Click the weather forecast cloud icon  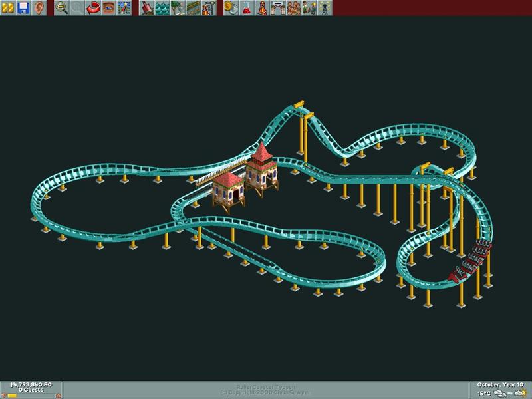click(521, 393)
